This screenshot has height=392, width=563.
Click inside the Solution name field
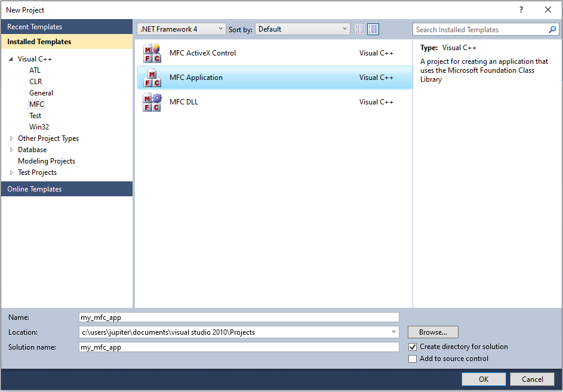(239, 347)
